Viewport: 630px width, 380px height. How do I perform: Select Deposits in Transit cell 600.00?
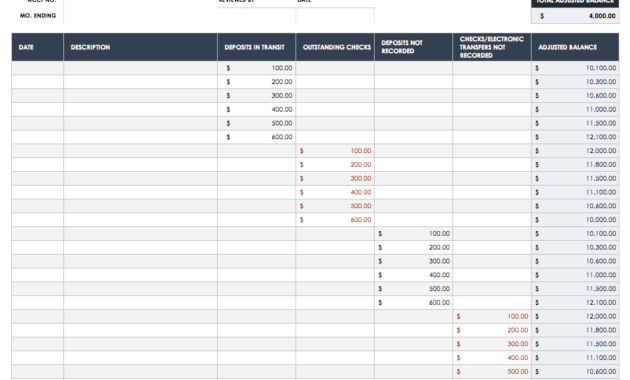[x=256, y=137]
